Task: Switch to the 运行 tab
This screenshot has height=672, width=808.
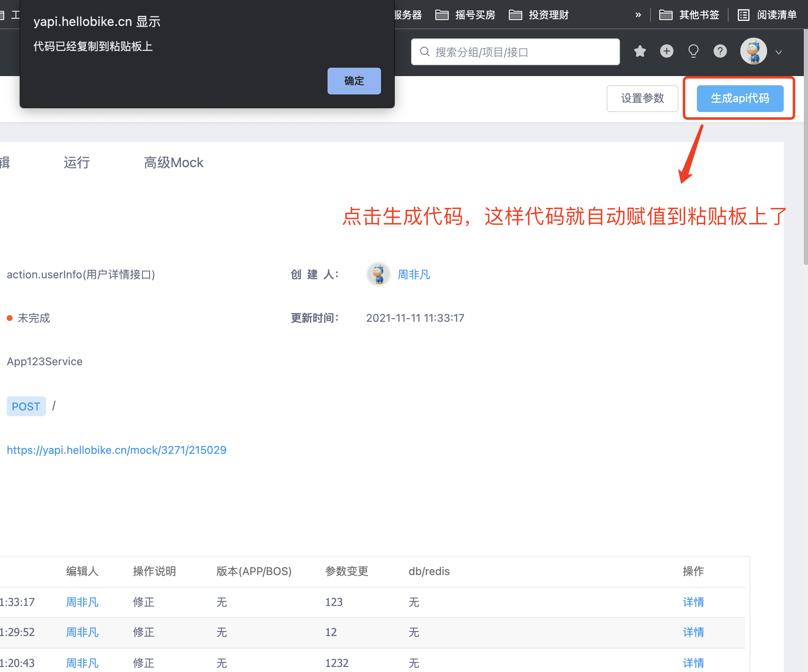Action: pyautogui.click(x=76, y=163)
